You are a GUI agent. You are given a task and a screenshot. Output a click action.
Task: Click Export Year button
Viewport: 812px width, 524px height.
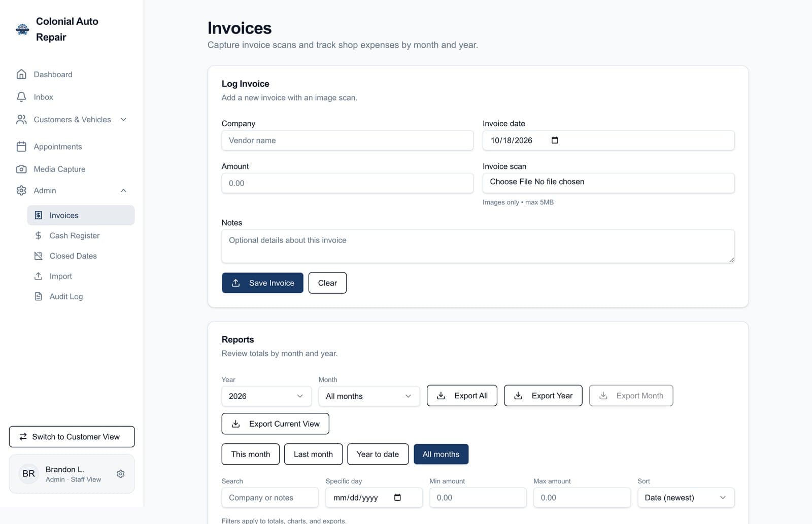click(x=543, y=396)
